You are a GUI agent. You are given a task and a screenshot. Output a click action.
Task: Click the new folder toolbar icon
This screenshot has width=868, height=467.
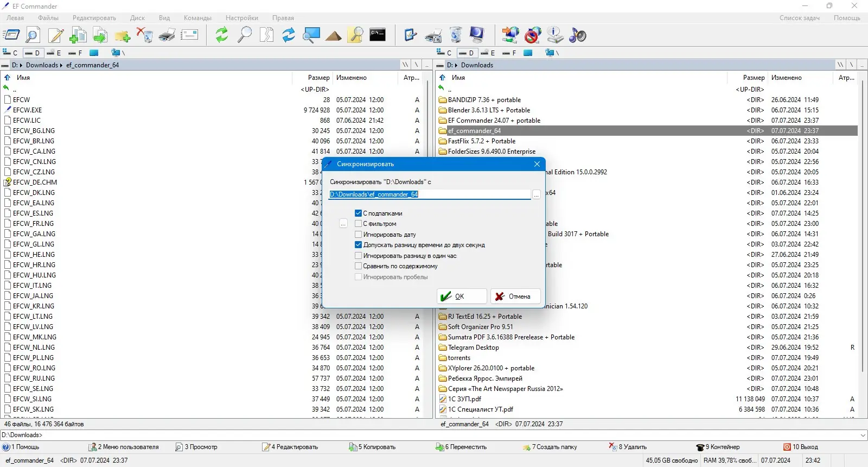click(x=123, y=35)
